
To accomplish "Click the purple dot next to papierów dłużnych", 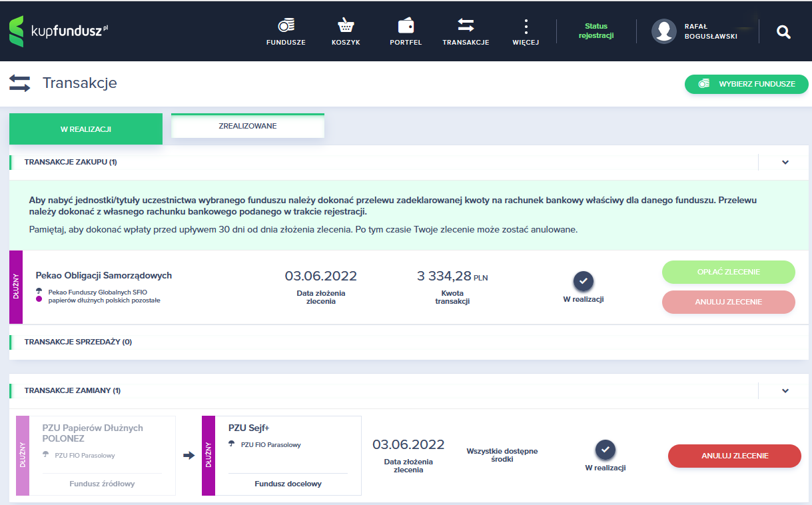I will [x=39, y=300].
